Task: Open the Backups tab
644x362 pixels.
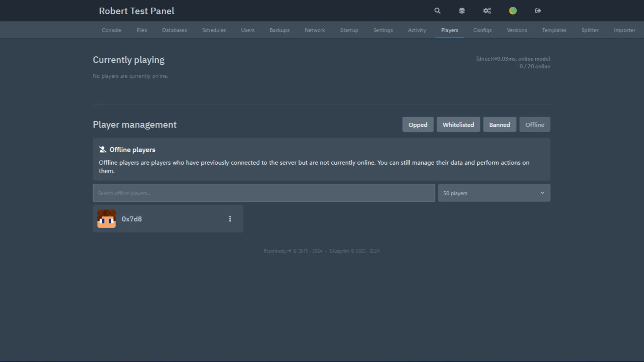Action: click(279, 30)
